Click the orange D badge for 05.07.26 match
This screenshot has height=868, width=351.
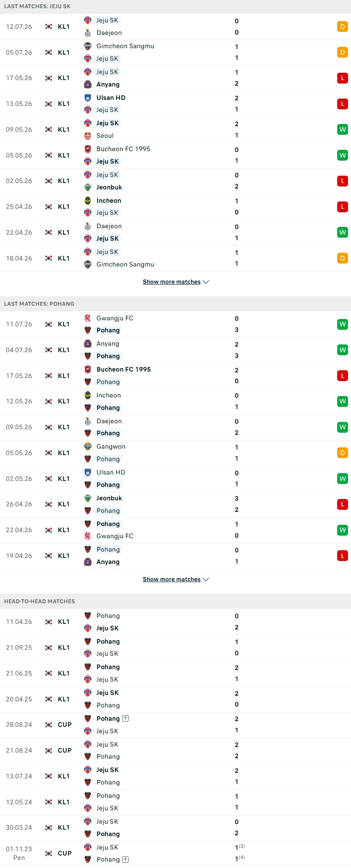pyautogui.click(x=342, y=53)
